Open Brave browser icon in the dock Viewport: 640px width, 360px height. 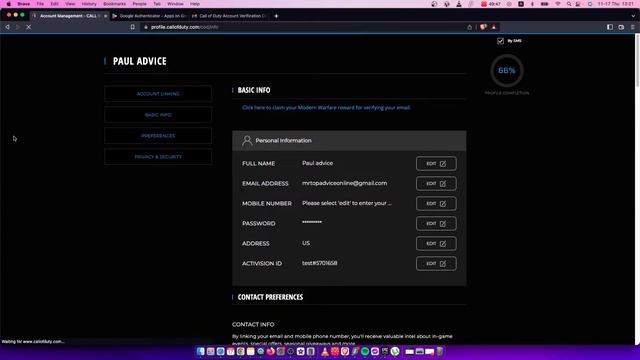(345, 351)
